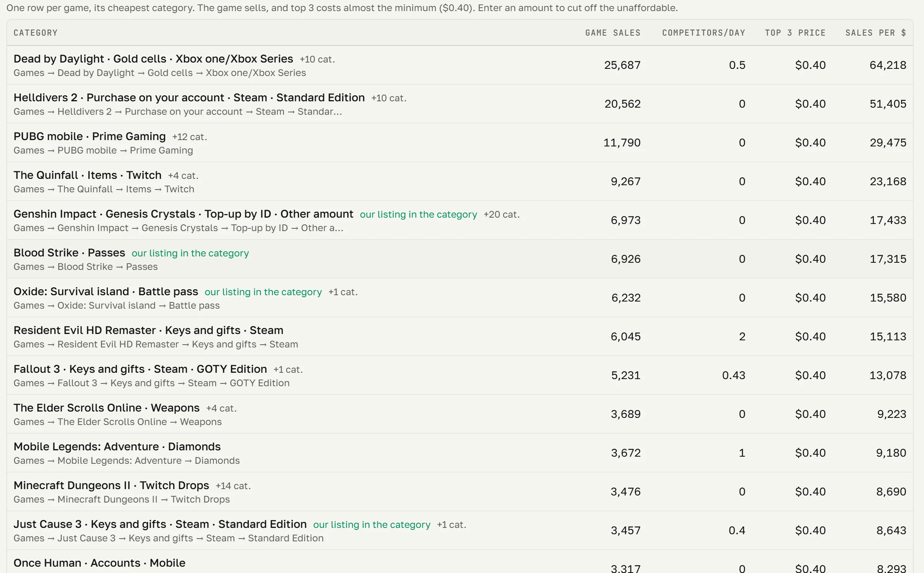Viewport: 924px width, 573px height.
Task: Expand '+1 cat.' beside Oxide Battle pass
Action: tap(343, 292)
